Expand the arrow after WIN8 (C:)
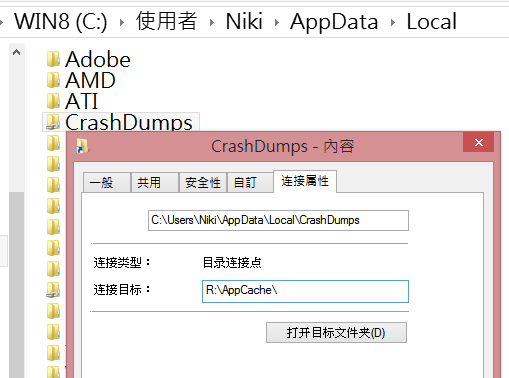 point(122,23)
